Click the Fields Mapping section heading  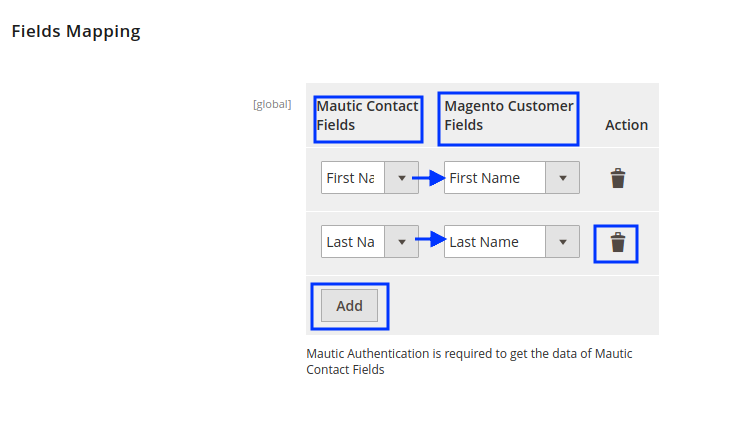(76, 31)
